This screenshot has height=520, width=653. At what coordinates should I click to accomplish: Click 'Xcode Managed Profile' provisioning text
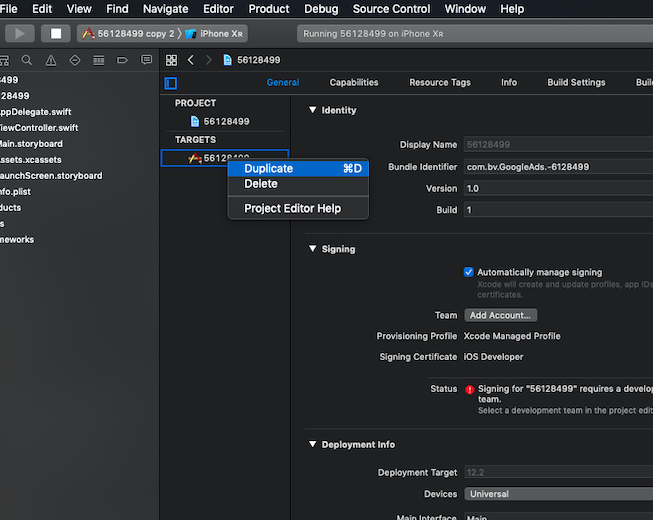(512, 336)
